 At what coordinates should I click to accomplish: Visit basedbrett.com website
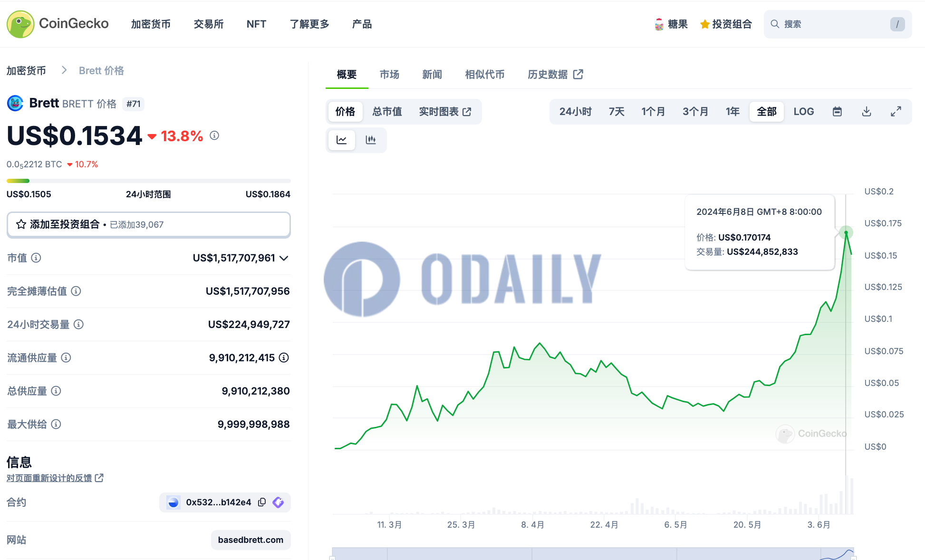pos(251,540)
